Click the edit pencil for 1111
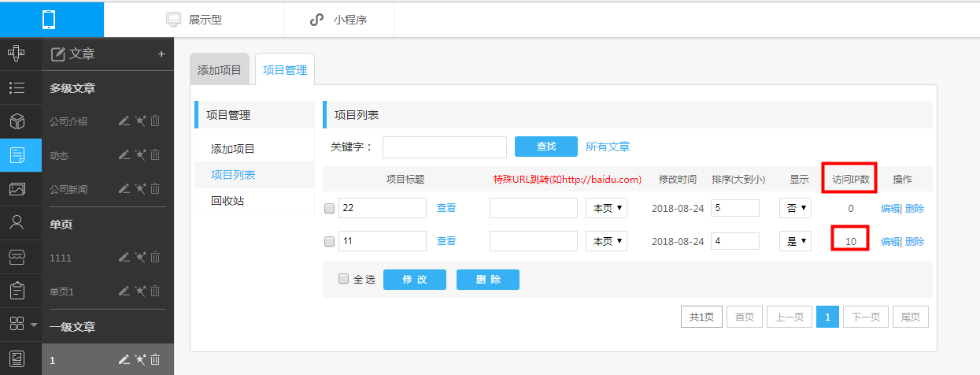 click(124, 257)
